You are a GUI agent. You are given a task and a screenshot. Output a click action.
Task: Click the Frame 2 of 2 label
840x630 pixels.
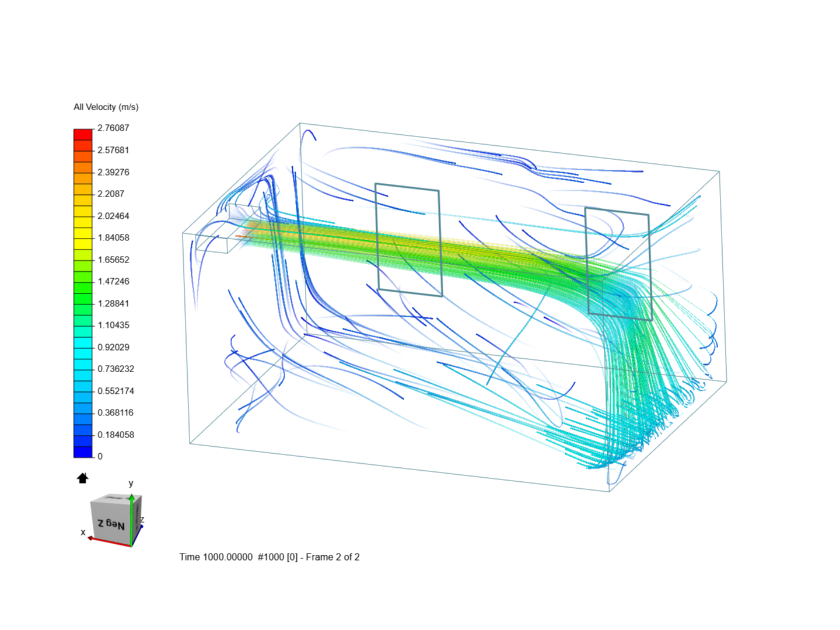332,557
